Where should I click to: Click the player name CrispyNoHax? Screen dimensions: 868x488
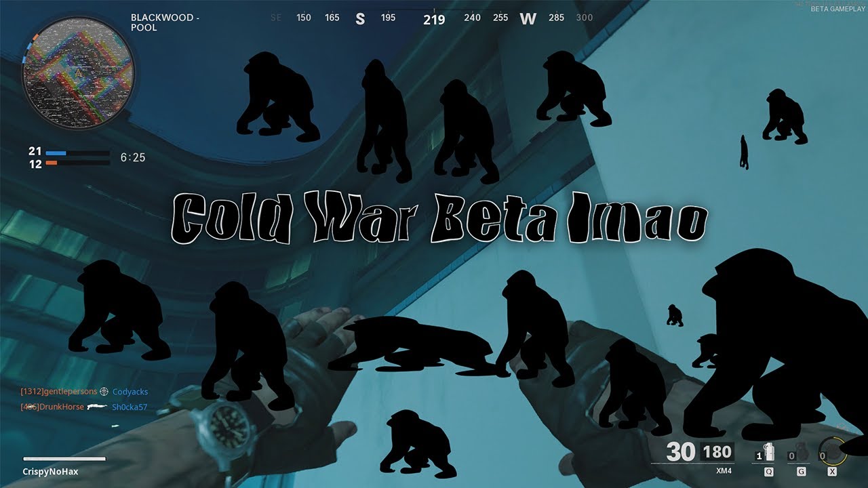(51, 471)
